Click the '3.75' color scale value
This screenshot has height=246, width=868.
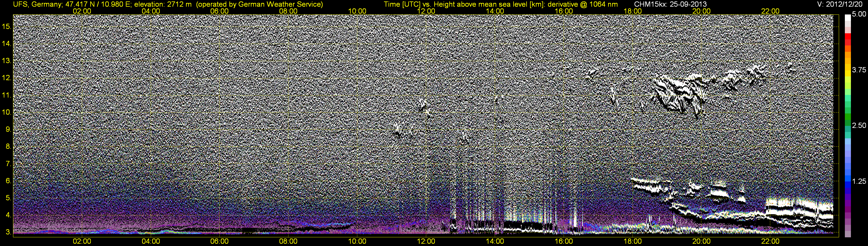pyautogui.click(x=859, y=70)
